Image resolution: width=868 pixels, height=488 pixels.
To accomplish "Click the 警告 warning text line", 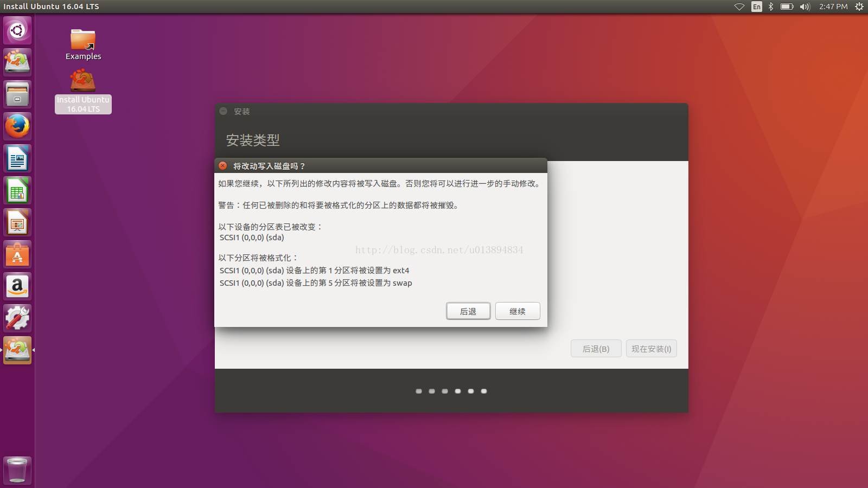I will click(x=339, y=206).
